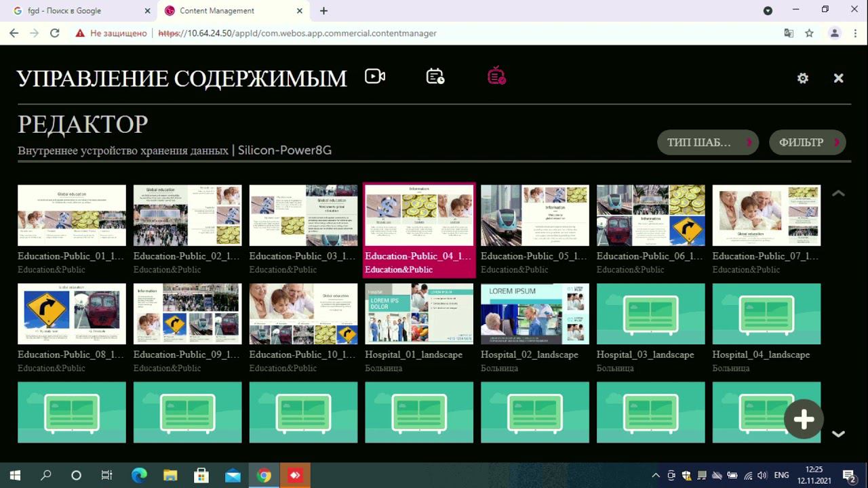Close Content Management with the X icon
Image resolution: width=868 pixels, height=488 pixels.
coord(839,78)
